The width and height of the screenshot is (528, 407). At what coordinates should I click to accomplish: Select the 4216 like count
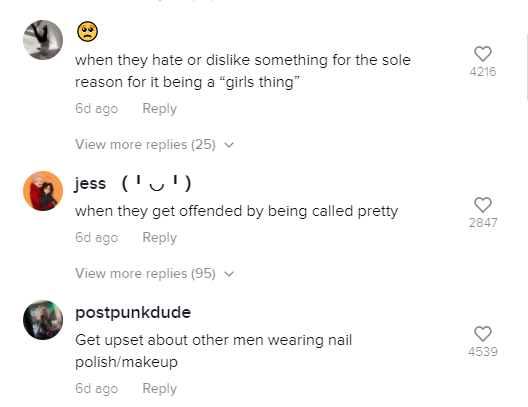pyautogui.click(x=483, y=72)
